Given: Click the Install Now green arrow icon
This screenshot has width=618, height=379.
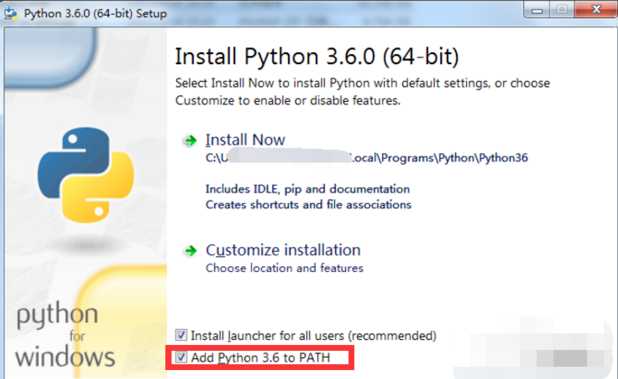Looking at the screenshot, I should (190, 140).
